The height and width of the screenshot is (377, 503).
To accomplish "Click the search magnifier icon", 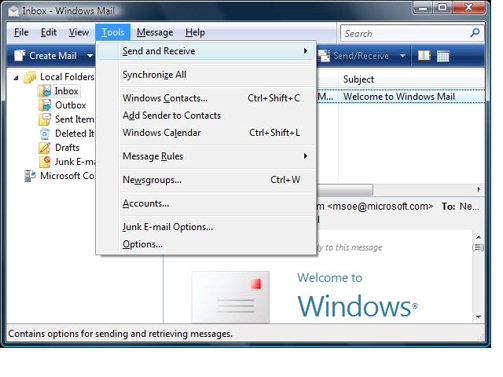I will [475, 33].
